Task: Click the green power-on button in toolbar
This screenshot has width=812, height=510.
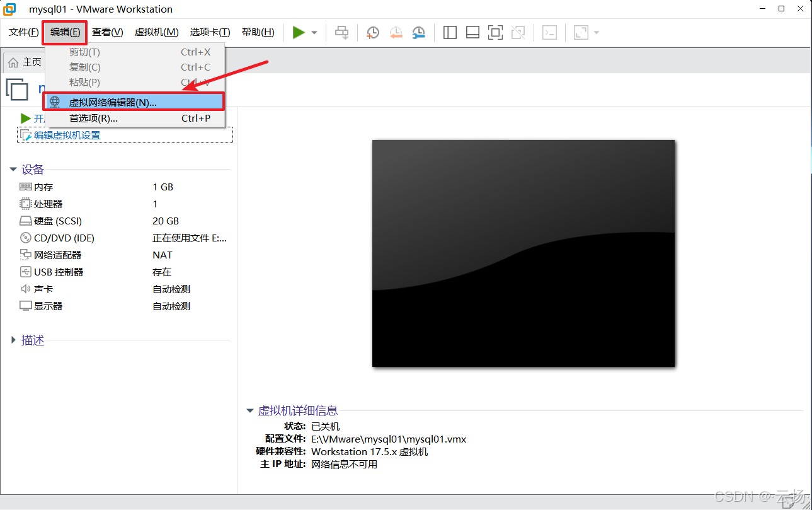Action: (x=299, y=32)
